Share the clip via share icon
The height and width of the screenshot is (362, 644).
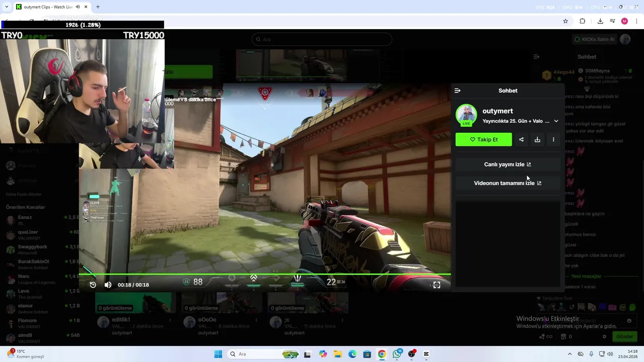tap(521, 140)
